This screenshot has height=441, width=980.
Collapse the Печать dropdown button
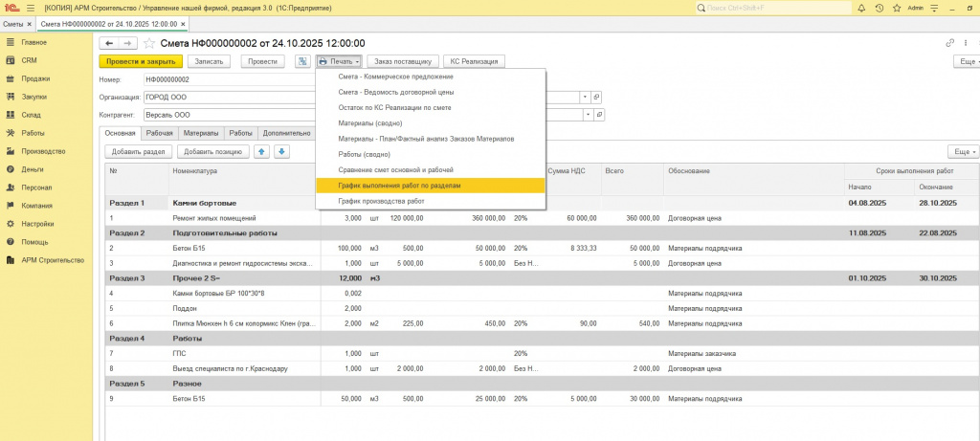[x=339, y=61]
